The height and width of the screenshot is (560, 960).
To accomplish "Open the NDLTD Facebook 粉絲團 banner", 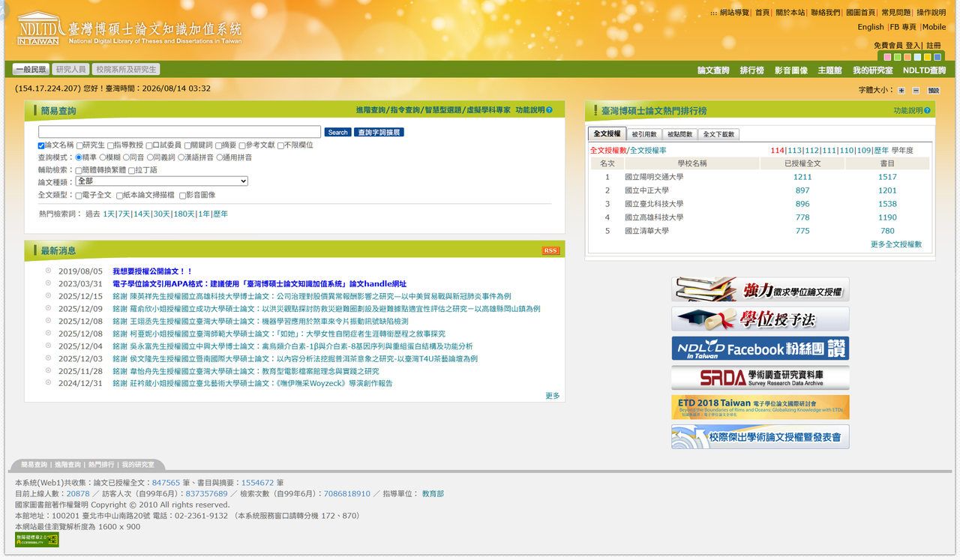I will tap(760, 349).
